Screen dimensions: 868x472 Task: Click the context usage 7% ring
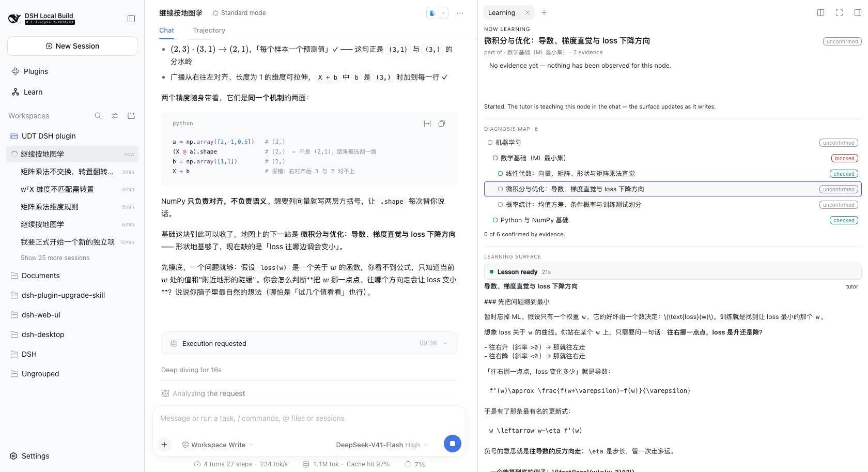[415, 464]
